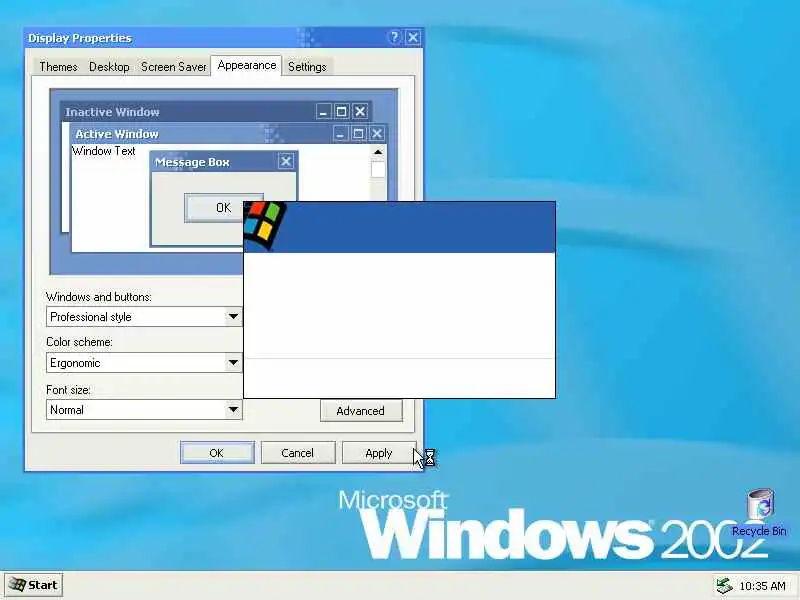
Task: Open the Settings tab
Action: pos(307,67)
